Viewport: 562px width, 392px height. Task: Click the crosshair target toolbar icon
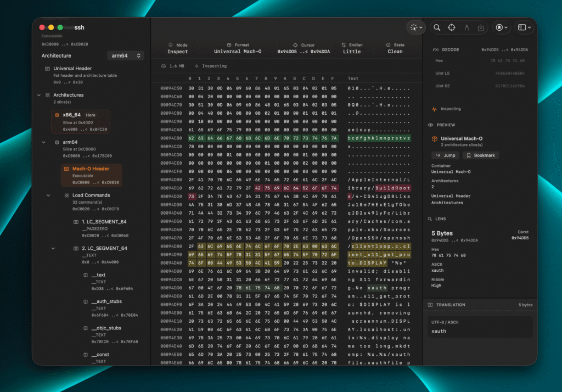pos(452,27)
